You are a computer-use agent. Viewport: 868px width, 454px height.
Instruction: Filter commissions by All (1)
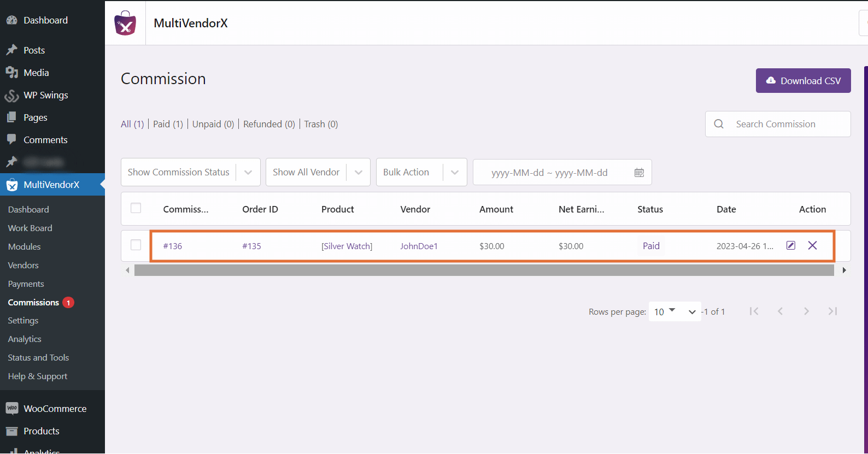click(132, 124)
